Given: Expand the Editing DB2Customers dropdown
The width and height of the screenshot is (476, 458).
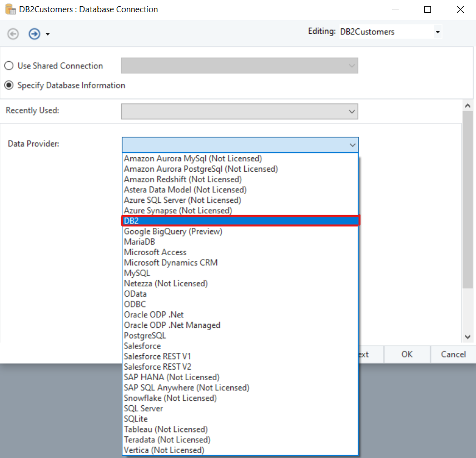Looking at the screenshot, I should (x=438, y=32).
